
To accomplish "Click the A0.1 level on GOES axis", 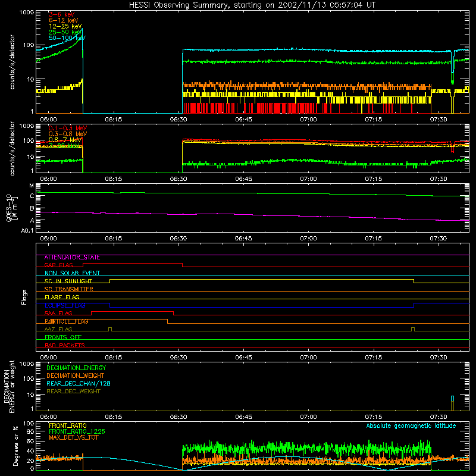I will pos(27,230).
